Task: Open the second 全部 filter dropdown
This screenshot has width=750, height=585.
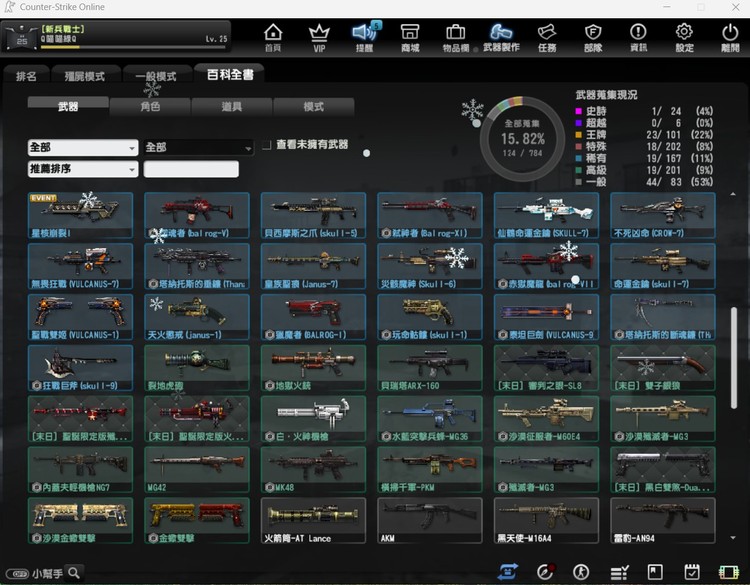Action: point(198,147)
